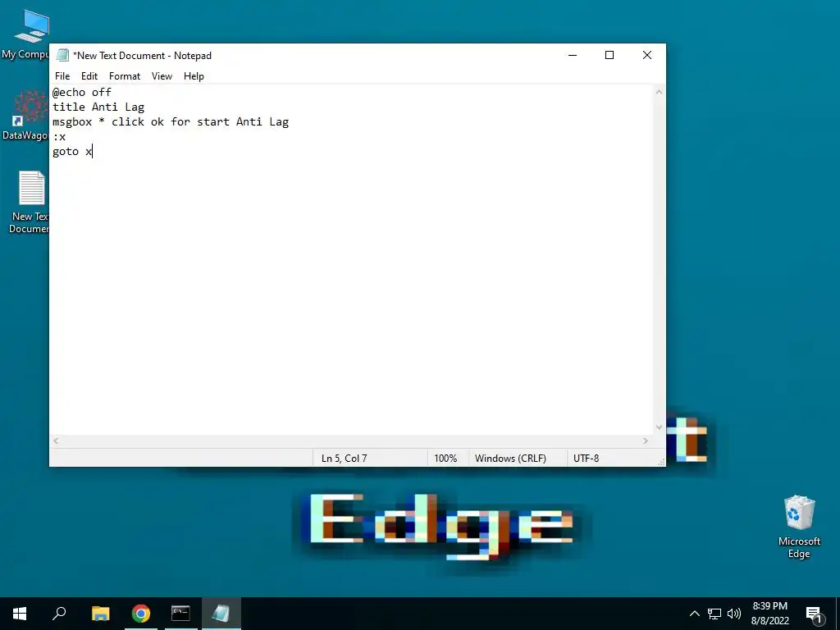Screen dimensions: 840x630
Task: Click the 'Ln 5, Col 7' status entry
Action: coord(344,458)
